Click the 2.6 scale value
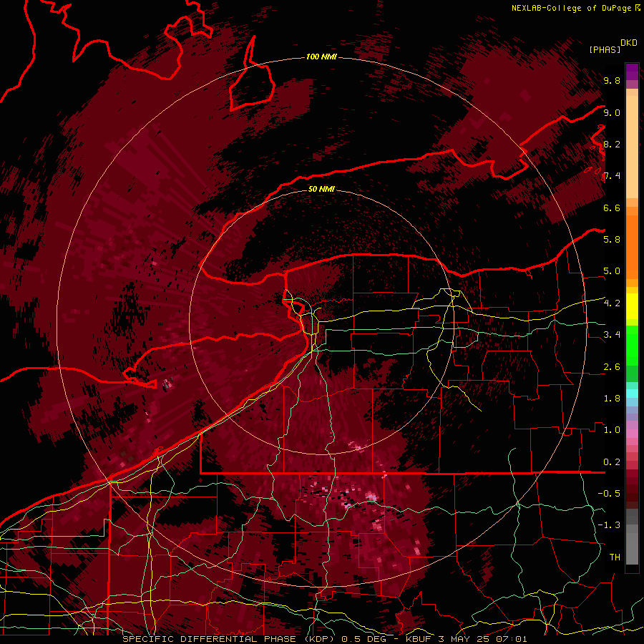 (612, 367)
